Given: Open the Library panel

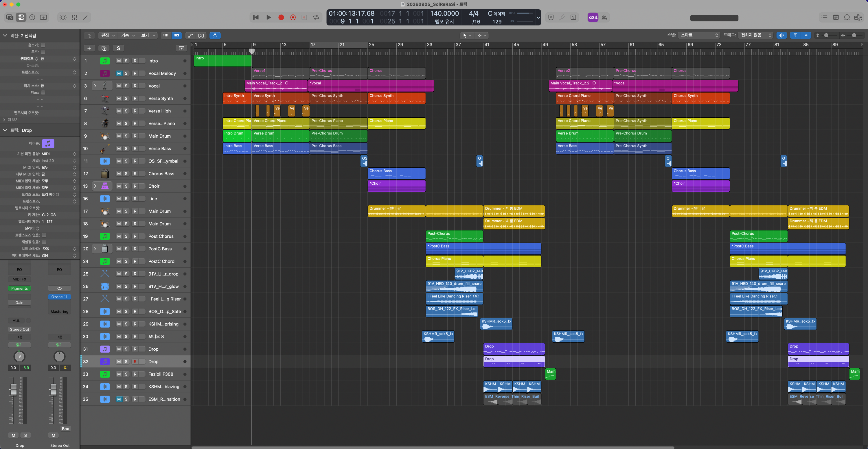Looking at the screenshot, I should pos(10,18).
